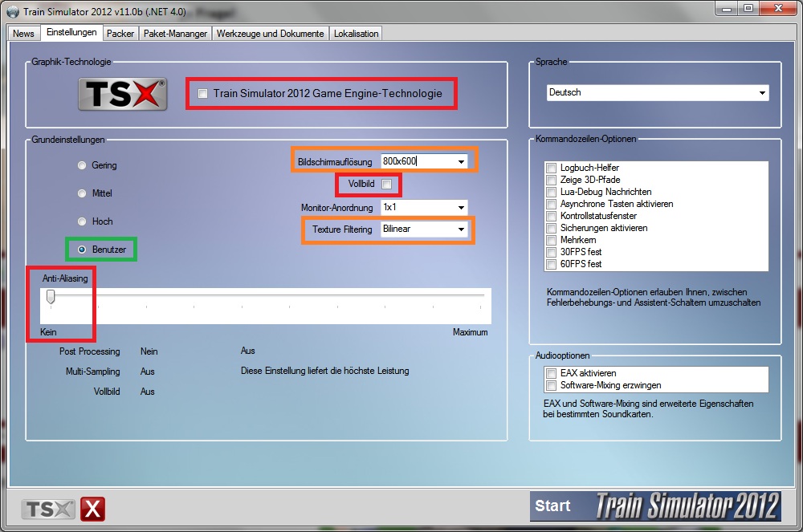Screen dimensions: 803x532
Task: Click the 'Kein' slider label
Action: pos(48,332)
